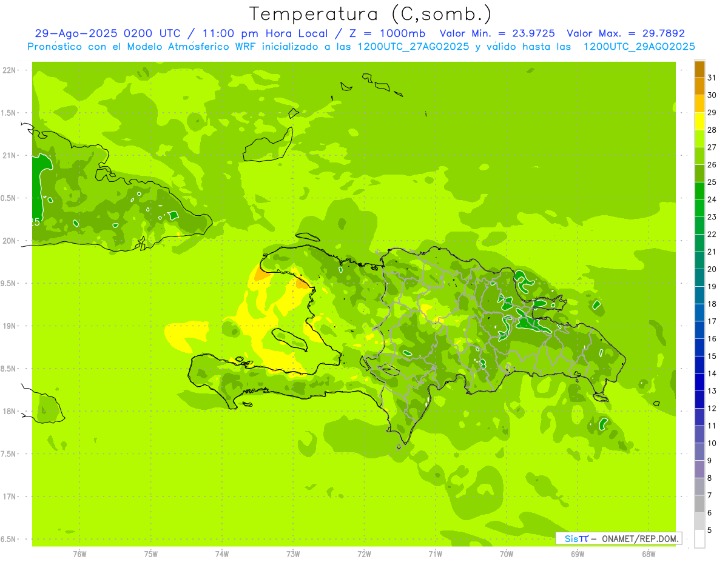Click the 22N latitude axis label
728x562 pixels.
(10, 70)
